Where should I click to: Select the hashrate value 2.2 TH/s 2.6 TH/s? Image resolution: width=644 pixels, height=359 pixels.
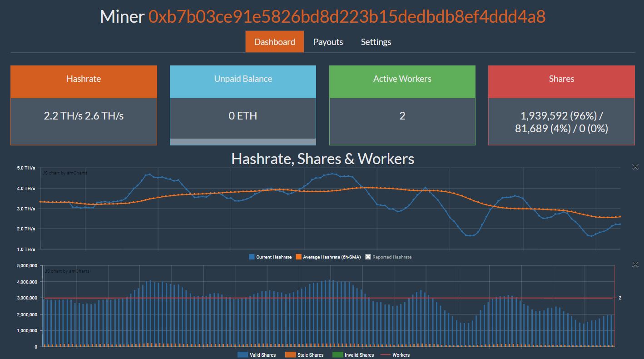coord(84,116)
